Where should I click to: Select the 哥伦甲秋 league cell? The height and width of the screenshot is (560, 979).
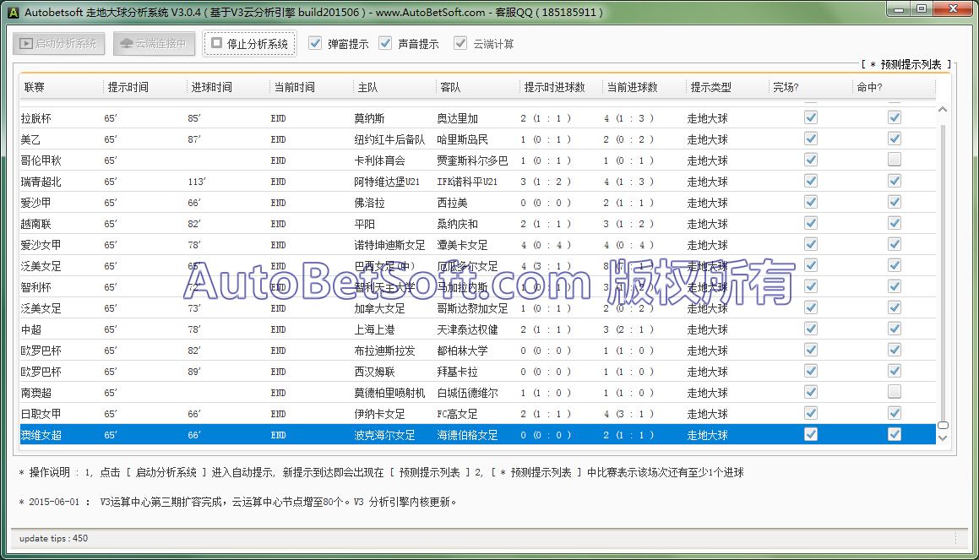coord(41,160)
